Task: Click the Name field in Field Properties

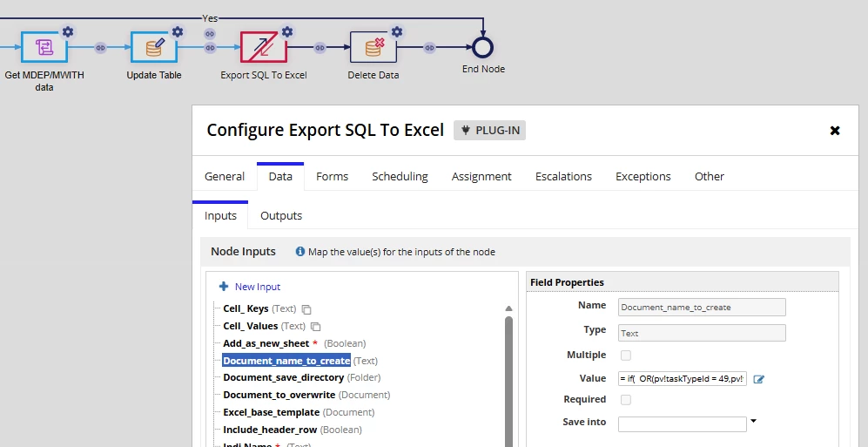Action: click(x=702, y=308)
